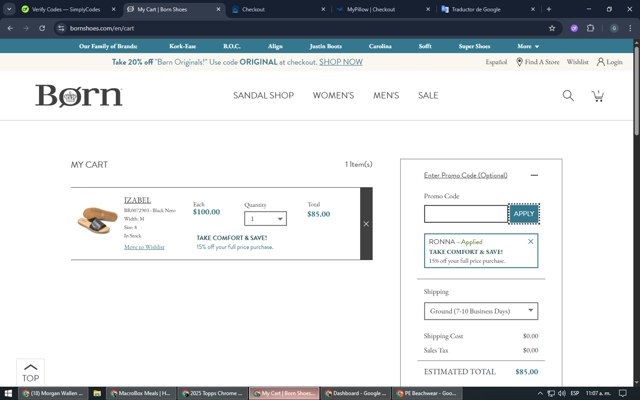Click the SHOP NOW link
640x400 pixels.
pos(341,62)
